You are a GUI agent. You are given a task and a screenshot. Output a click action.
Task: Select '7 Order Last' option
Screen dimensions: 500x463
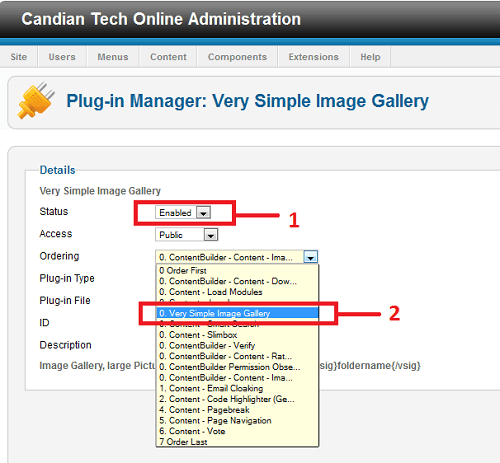(237, 442)
